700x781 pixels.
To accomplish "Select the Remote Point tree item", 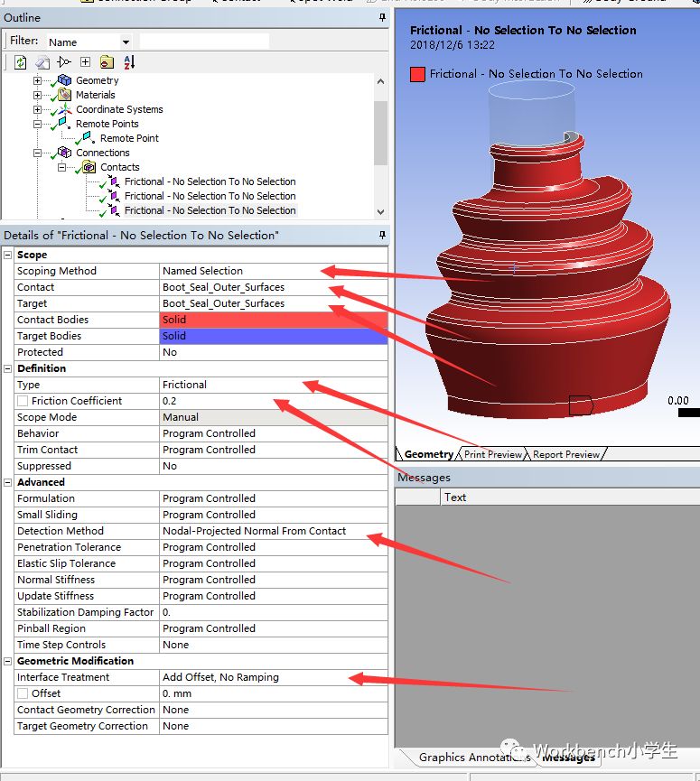I will (x=129, y=138).
